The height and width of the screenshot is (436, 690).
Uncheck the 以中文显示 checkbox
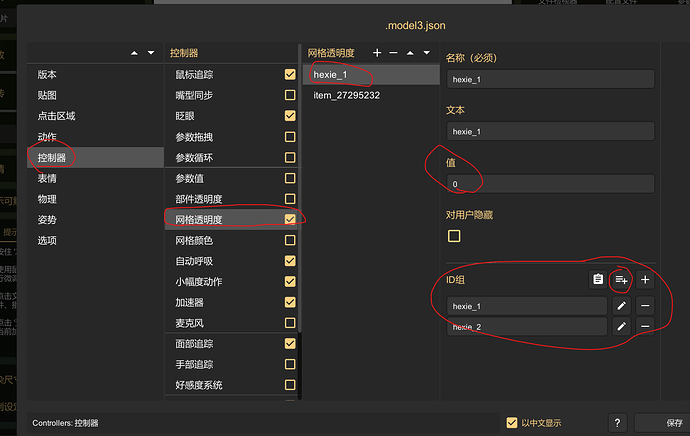point(512,423)
